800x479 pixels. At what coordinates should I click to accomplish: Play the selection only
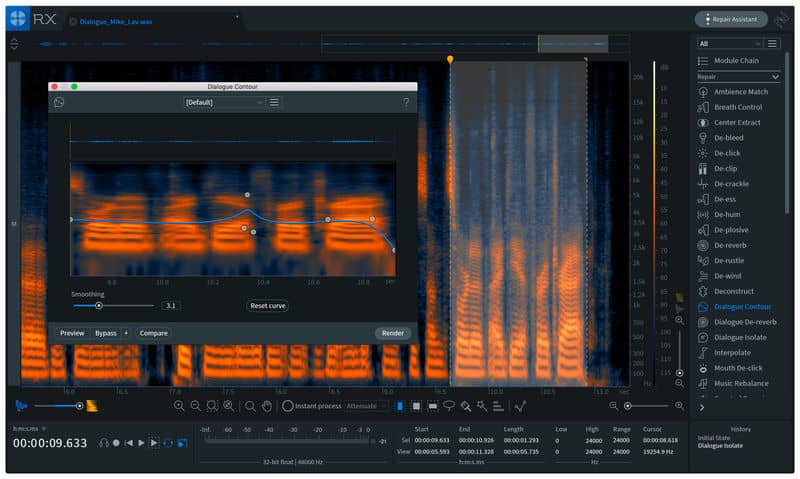(x=154, y=443)
